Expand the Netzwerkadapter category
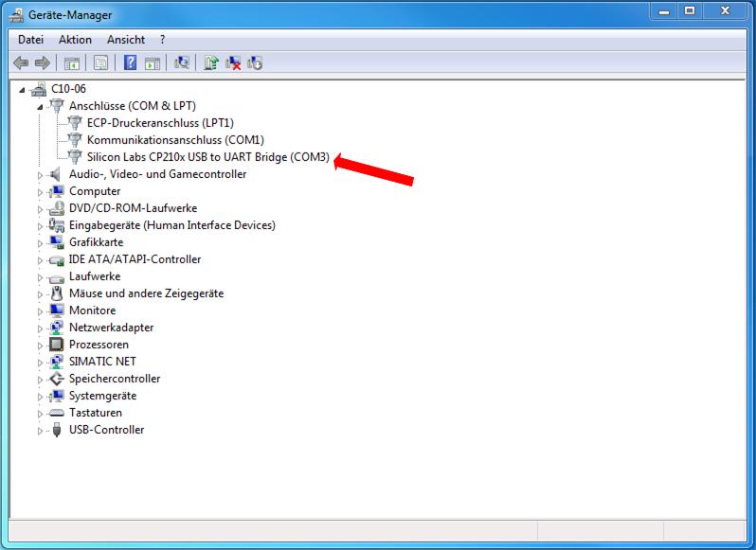This screenshot has width=756, height=550. click(x=41, y=328)
